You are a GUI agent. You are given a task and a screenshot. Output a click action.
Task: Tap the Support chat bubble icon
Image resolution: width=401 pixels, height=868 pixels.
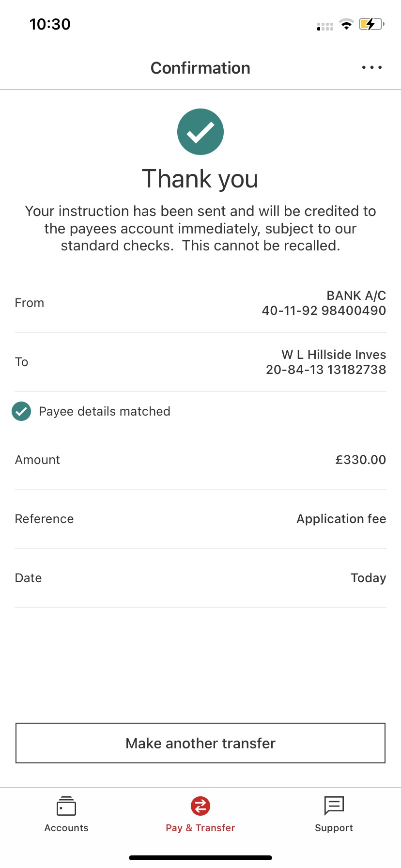[x=334, y=806]
